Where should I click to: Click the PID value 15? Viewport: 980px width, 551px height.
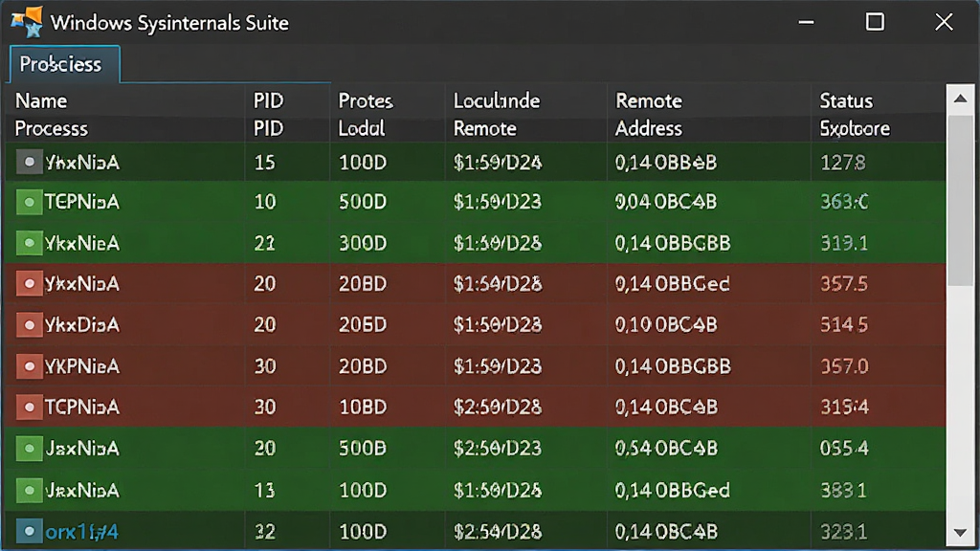click(x=265, y=163)
